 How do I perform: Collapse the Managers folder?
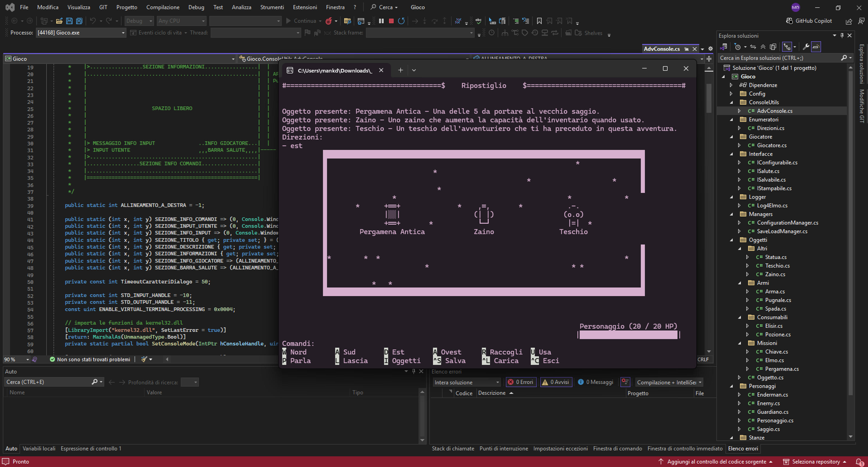click(731, 214)
